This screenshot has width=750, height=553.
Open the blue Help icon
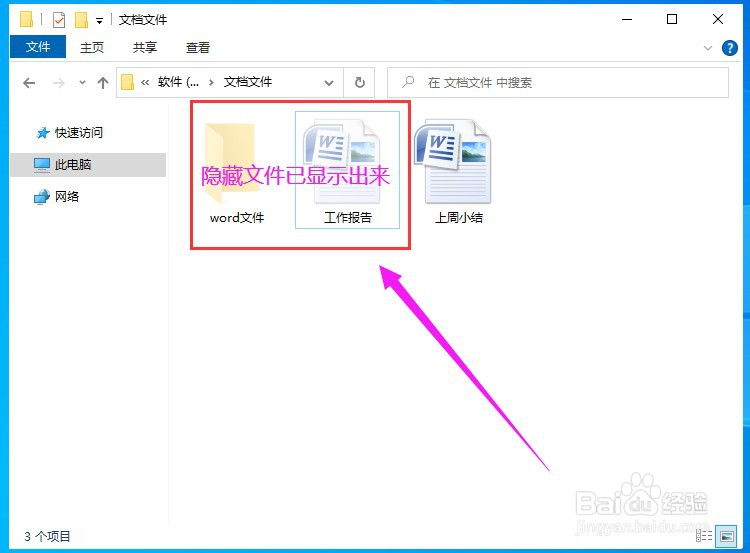[729, 48]
